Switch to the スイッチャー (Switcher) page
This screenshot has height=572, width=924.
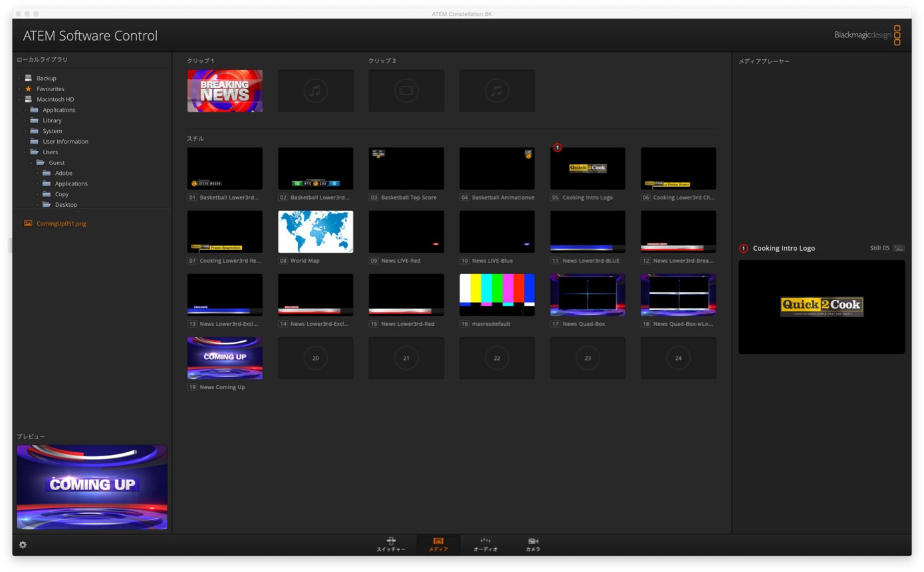click(x=391, y=544)
